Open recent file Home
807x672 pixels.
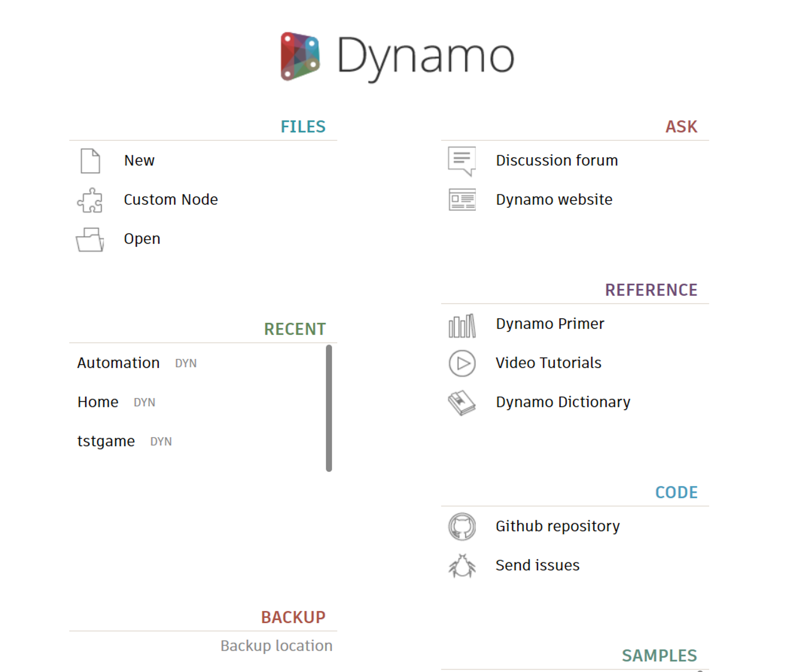coord(97,402)
